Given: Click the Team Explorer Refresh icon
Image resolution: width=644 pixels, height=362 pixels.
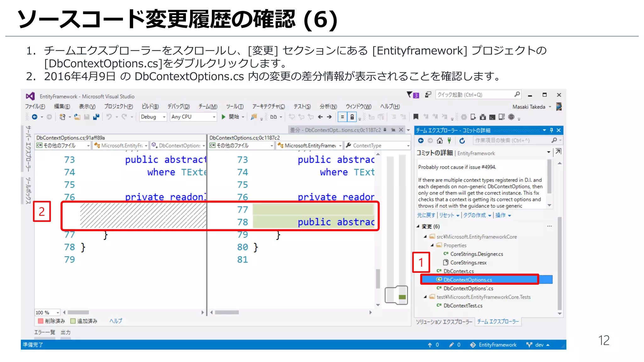Looking at the screenshot, I should [462, 140].
